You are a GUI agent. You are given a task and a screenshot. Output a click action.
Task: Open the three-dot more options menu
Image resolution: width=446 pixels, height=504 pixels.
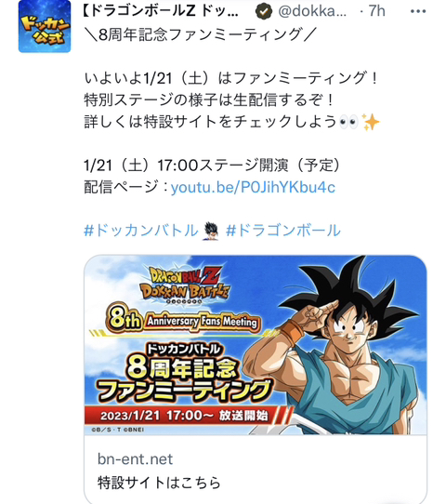[x=418, y=11]
